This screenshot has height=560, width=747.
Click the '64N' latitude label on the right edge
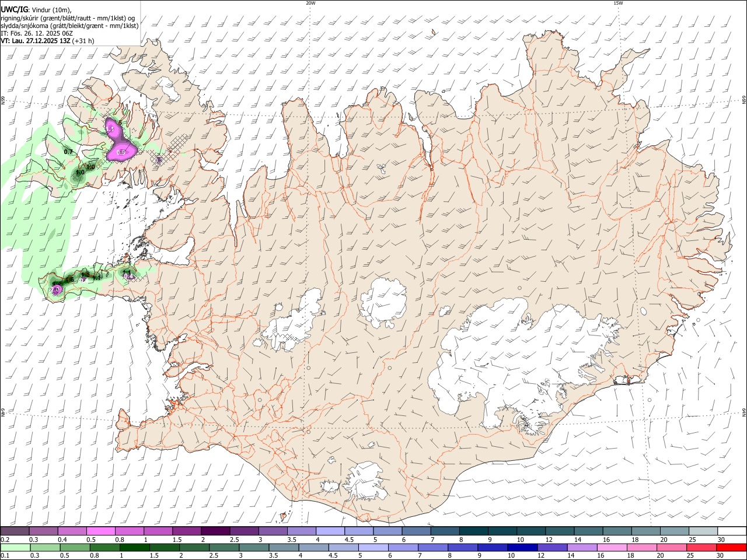click(744, 412)
